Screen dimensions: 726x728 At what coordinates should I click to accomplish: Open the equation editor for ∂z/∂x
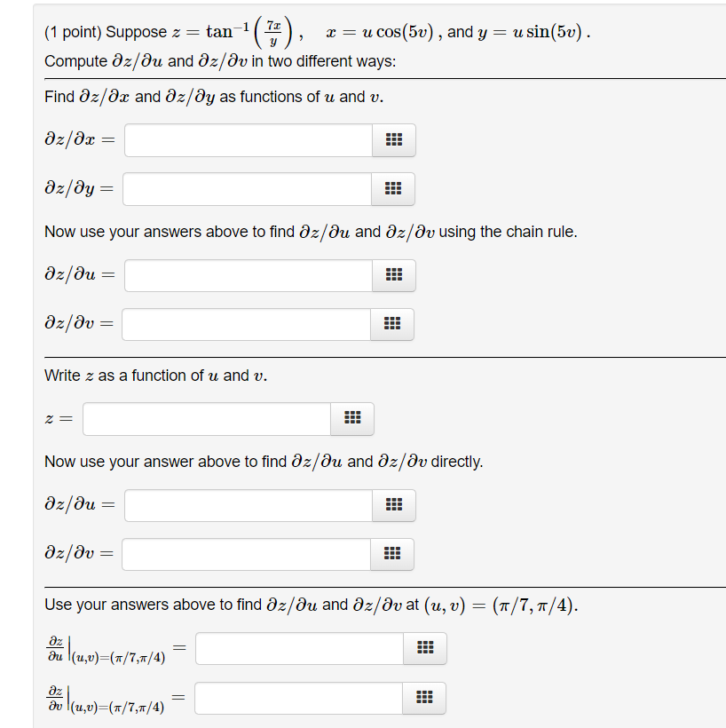coord(392,139)
